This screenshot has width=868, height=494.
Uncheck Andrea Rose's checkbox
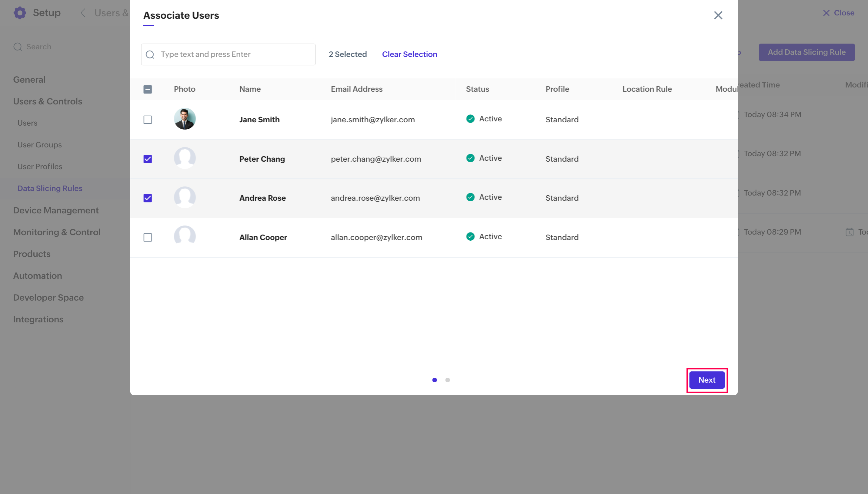click(148, 198)
